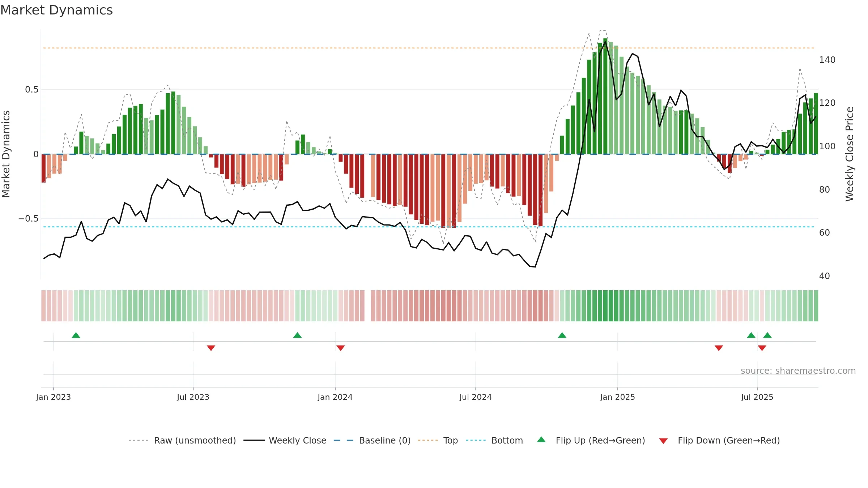Screen dimensions: 868x488
Task: Select the flip-down marker after Jul 2023
Action: [211, 348]
